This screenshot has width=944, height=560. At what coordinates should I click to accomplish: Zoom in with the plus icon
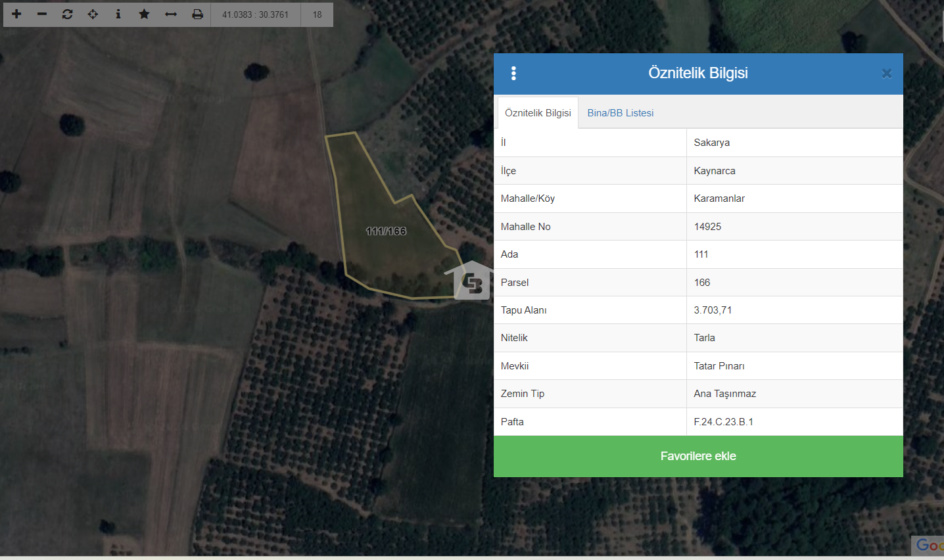16,14
